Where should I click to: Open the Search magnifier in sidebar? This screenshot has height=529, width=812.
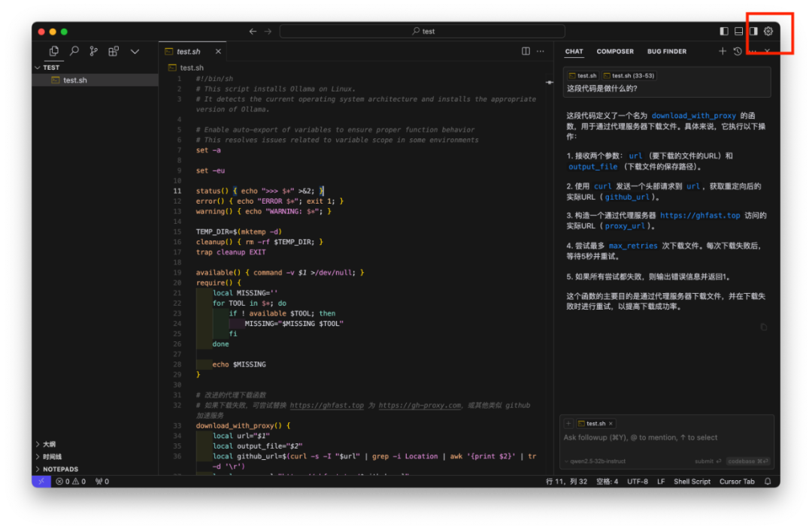point(74,51)
